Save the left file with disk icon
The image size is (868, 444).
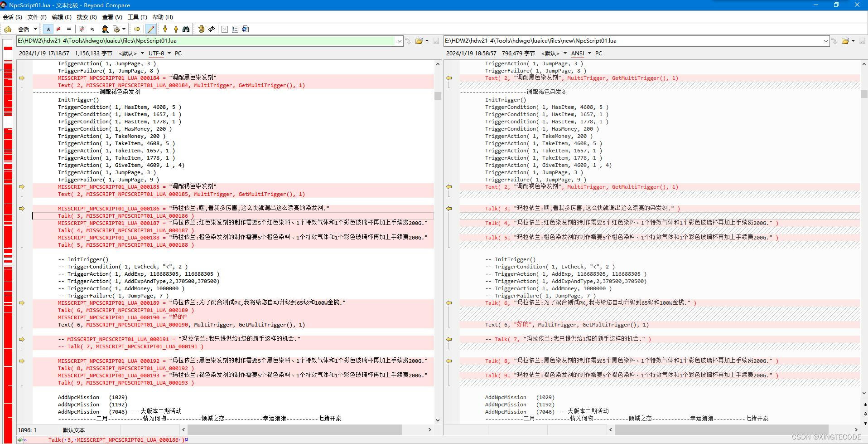436,41
